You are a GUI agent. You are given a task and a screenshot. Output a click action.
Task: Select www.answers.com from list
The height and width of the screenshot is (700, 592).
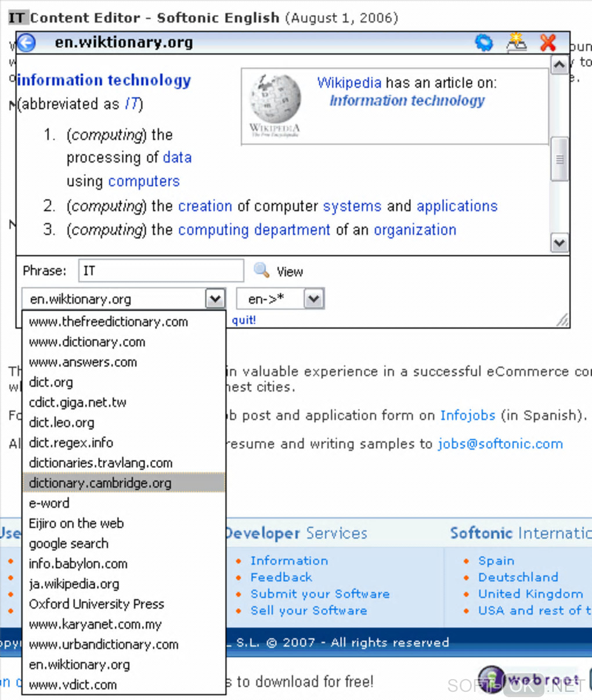point(124,362)
